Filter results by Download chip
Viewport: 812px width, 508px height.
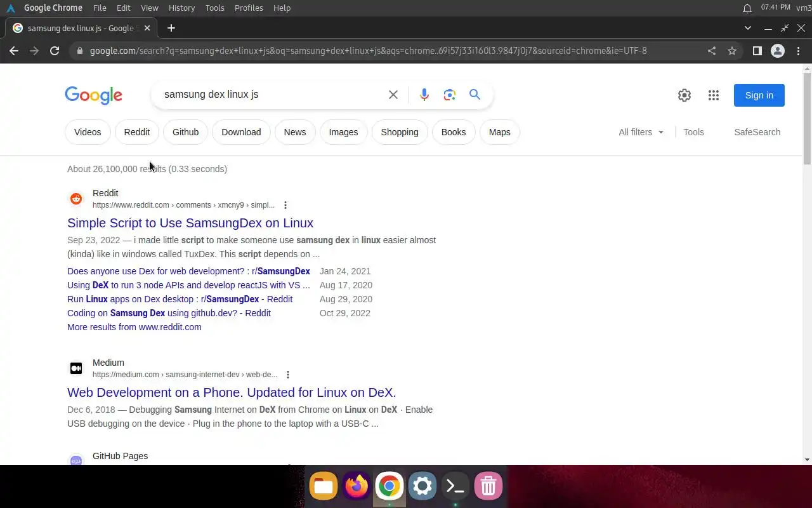click(241, 132)
